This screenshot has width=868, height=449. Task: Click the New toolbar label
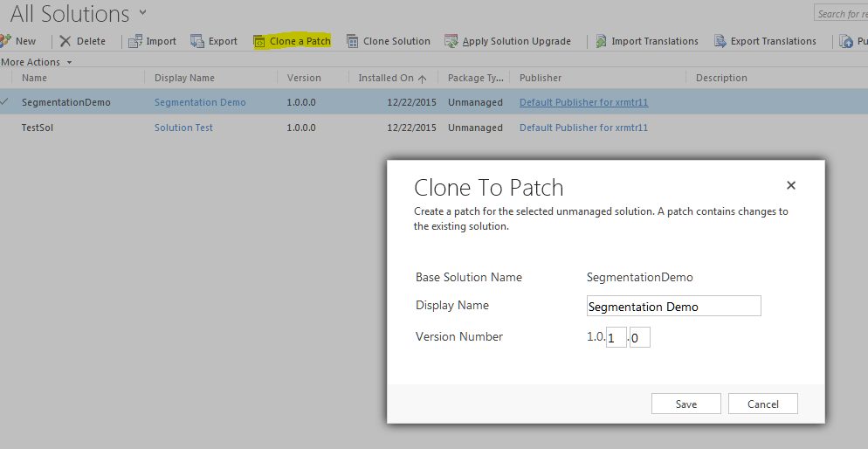point(25,41)
